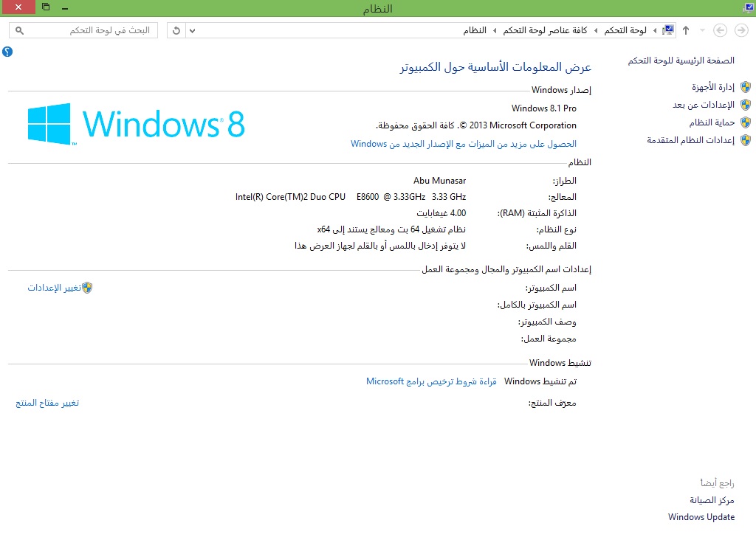Click the magnifier icon in search box

[x=19, y=30]
